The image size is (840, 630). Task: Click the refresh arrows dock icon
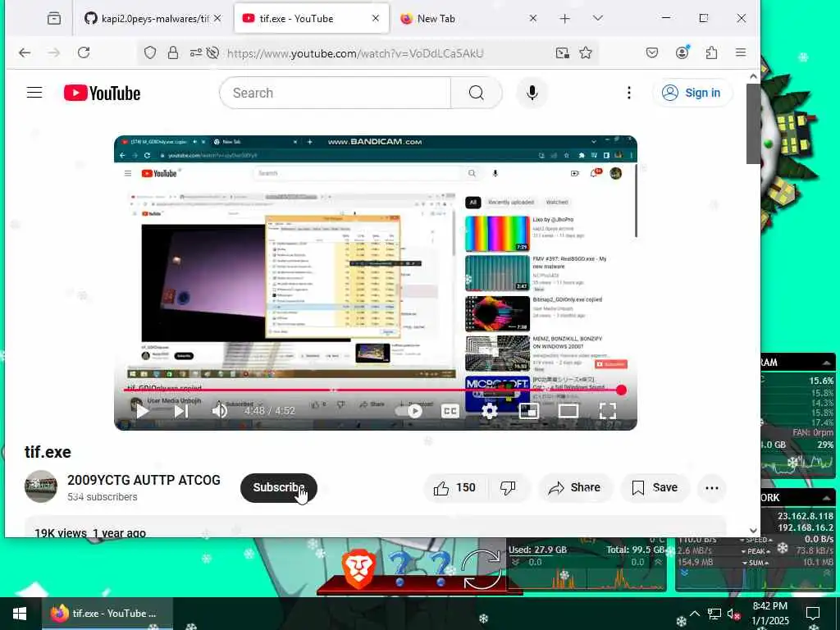[x=481, y=569]
